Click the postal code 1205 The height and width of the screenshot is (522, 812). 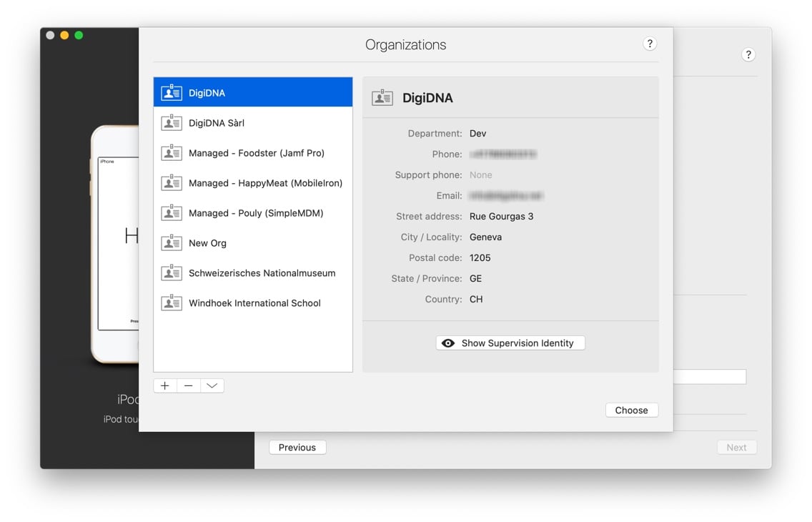(480, 258)
